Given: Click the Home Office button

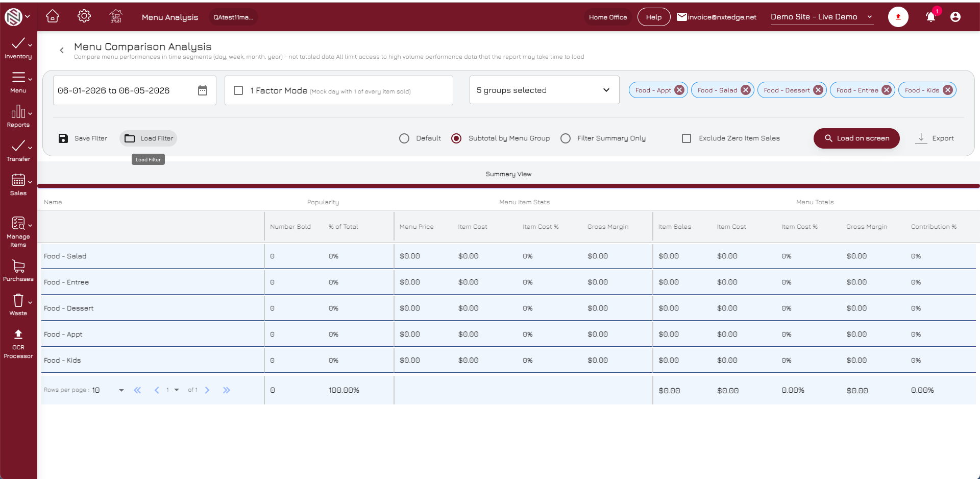Looking at the screenshot, I should pos(608,17).
